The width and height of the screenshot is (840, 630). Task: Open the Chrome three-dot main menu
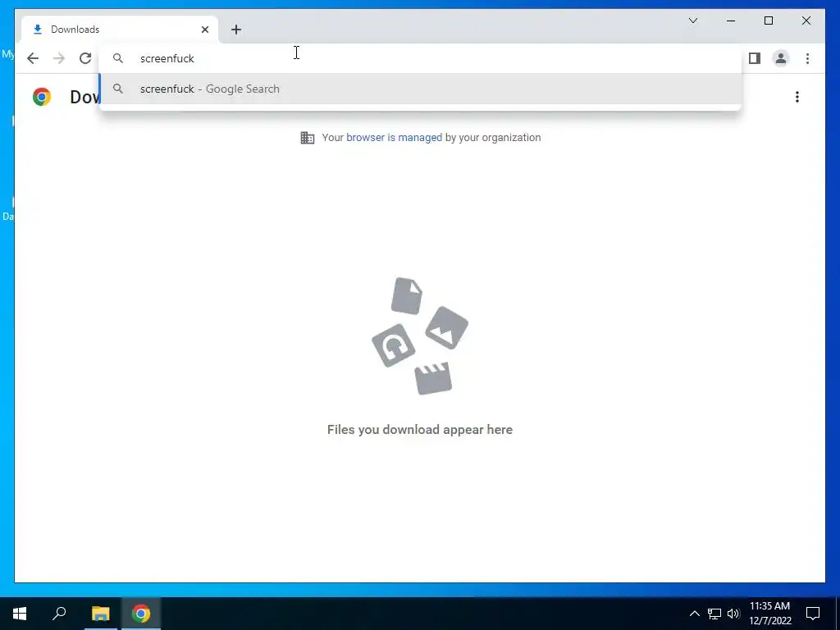tap(807, 58)
